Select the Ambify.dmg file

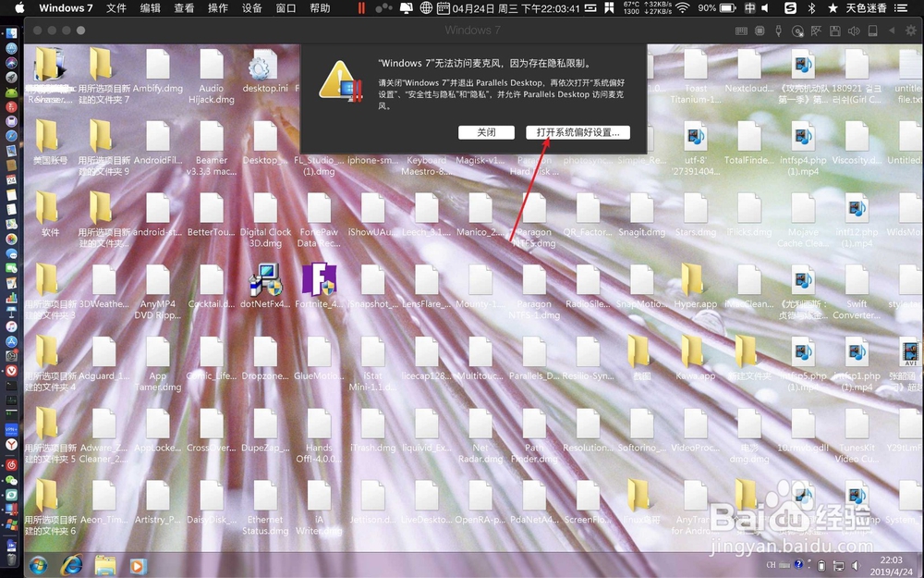(157, 71)
